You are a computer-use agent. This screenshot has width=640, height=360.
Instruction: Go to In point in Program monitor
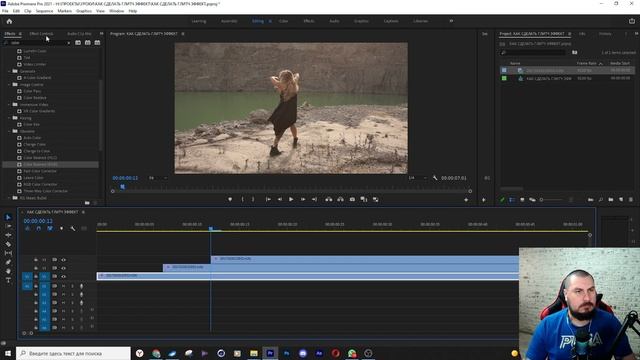click(268, 200)
